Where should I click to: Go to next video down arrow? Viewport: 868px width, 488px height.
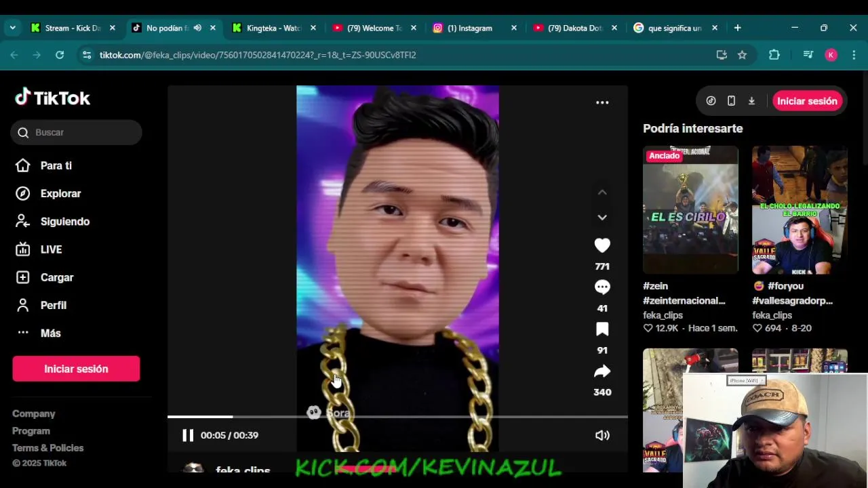tap(602, 218)
